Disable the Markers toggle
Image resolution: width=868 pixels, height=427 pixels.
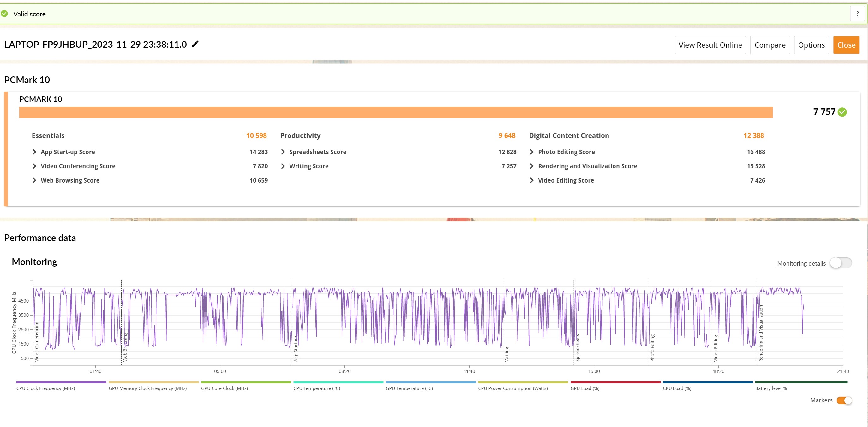click(844, 400)
